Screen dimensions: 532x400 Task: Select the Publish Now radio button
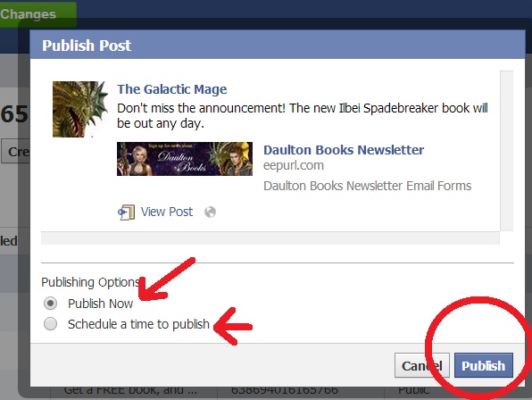51,304
